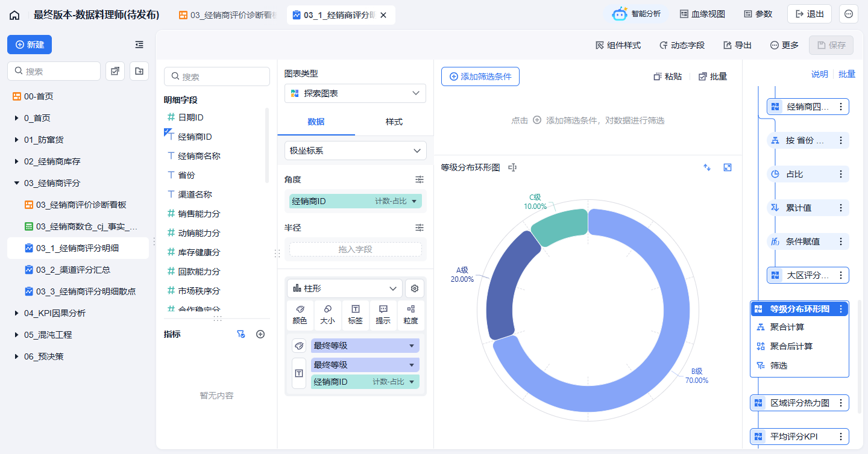Click the 提示 mark button
This screenshot has height=454, width=868.
[x=383, y=316]
